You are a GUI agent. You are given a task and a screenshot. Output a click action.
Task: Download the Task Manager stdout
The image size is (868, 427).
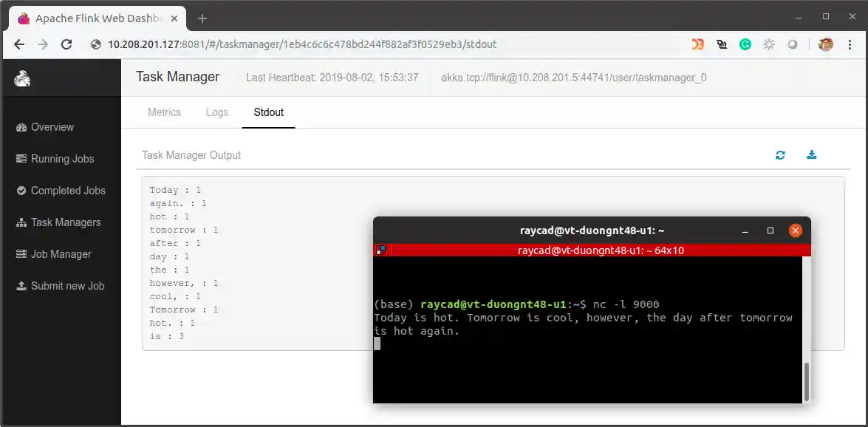pyautogui.click(x=812, y=154)
